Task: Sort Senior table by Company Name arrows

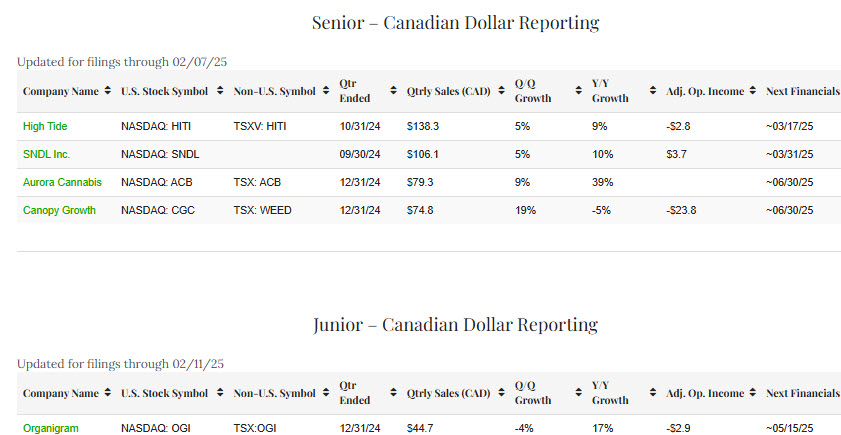Action: [107, 91]
